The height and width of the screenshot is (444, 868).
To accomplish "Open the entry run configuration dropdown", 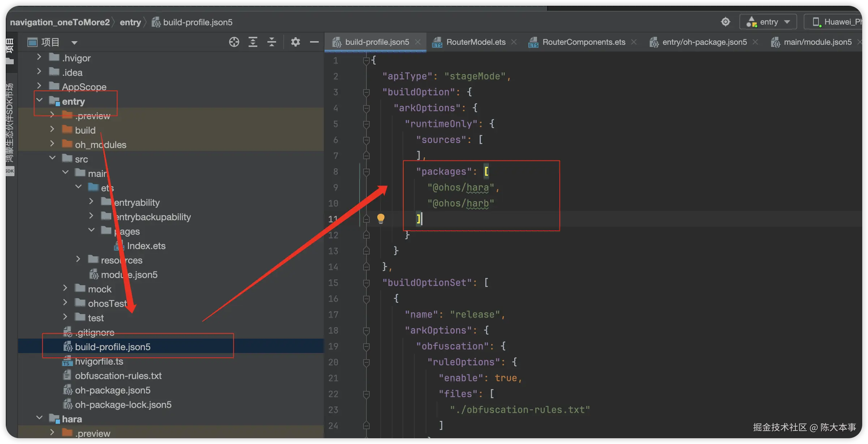I will [x=768, y=22].
